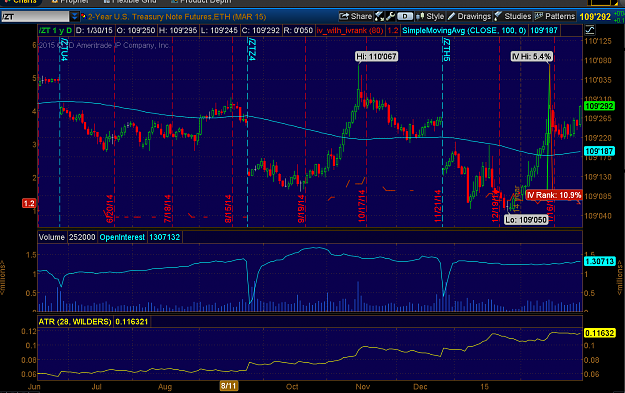Click the iv_with_ivrank (80) study label
625x393 pixels.
(x=350, y=30)
